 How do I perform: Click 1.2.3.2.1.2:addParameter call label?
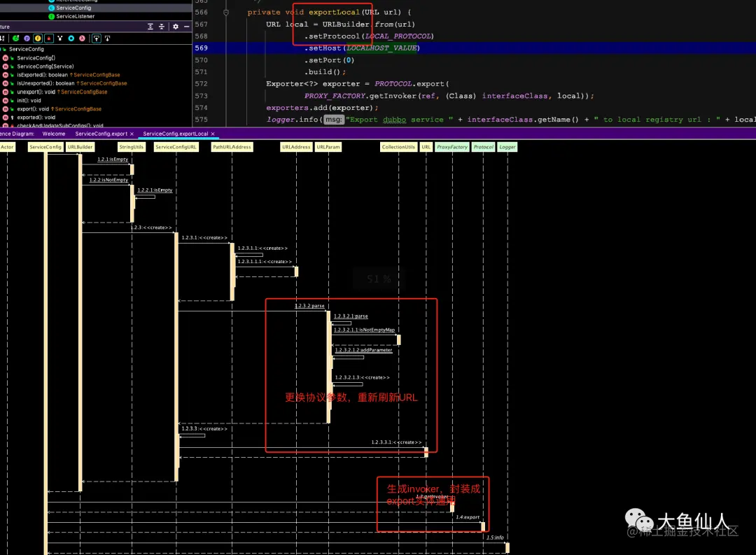[x=363, y=350]
